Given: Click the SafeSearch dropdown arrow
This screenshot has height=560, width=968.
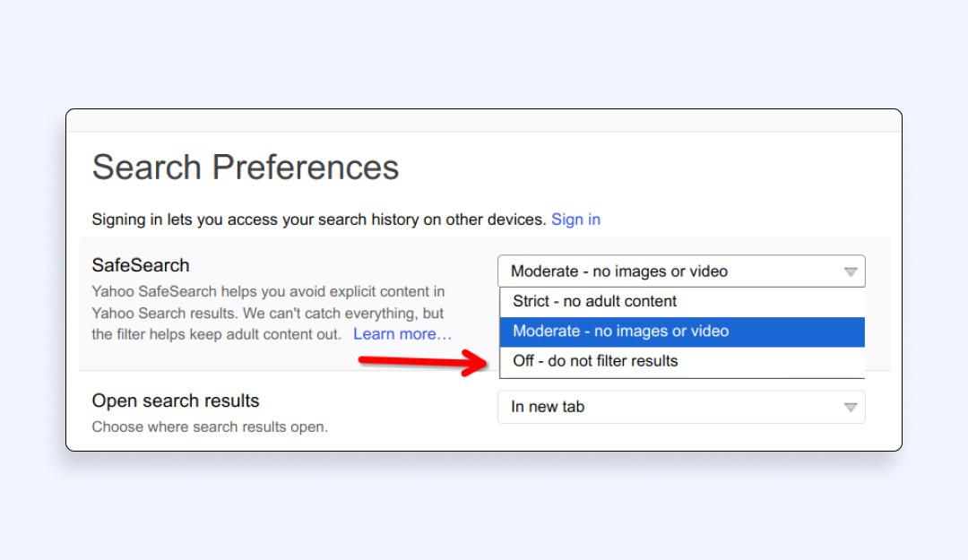Looking at the screenshot, I should 851,272.
